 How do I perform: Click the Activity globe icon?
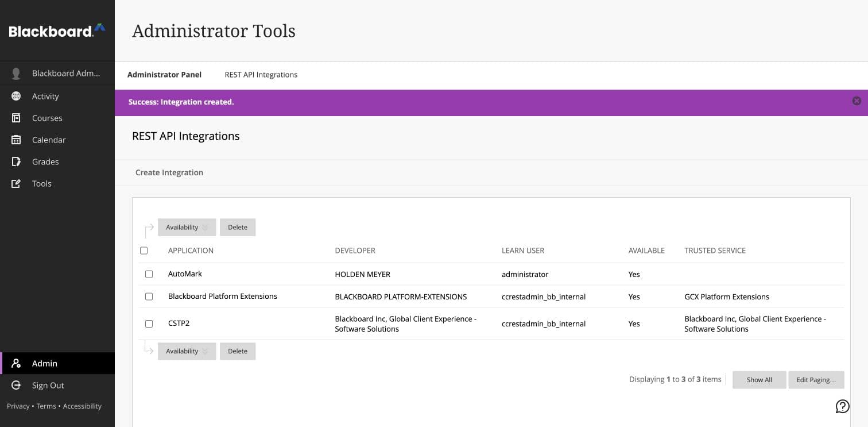[x=16, y=96]
